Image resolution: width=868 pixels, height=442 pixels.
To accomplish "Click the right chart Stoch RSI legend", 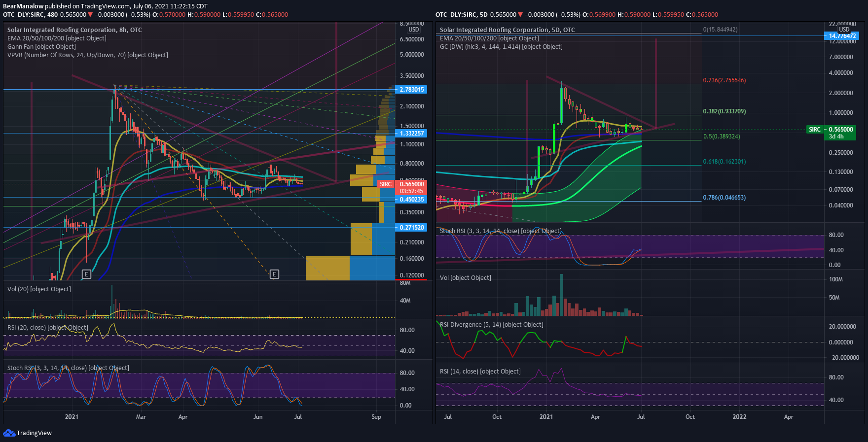I will point(501,231).
